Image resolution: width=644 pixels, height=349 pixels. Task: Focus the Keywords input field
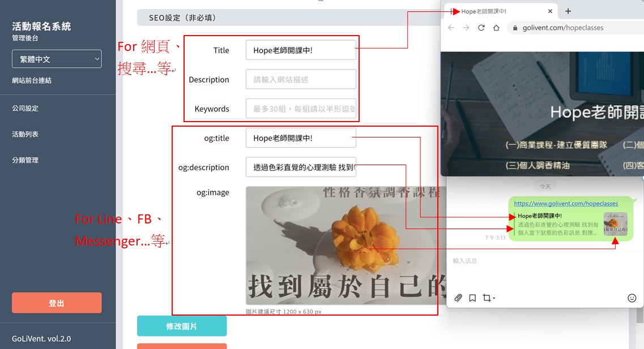click(x=301, y=109)
